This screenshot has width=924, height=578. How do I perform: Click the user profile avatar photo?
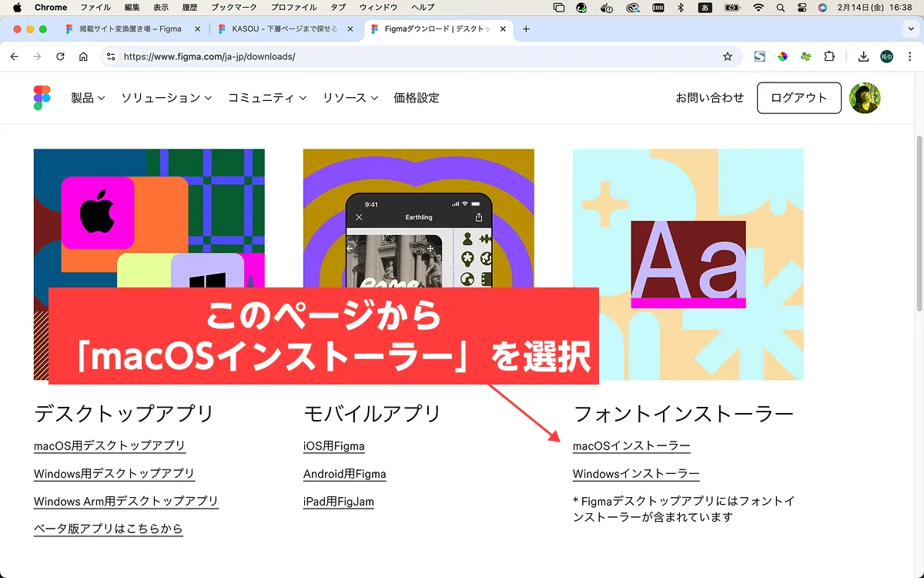tap(865, 98)
